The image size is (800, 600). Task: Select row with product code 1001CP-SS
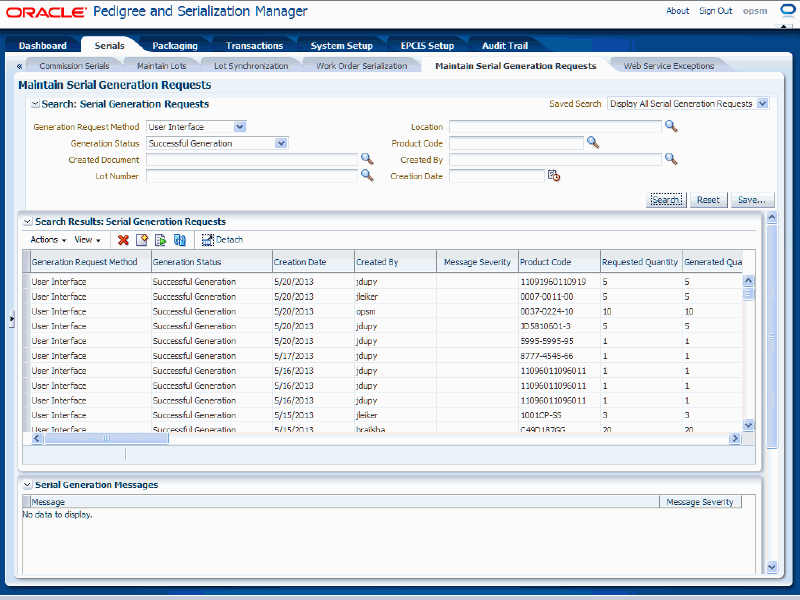point(383,415)
